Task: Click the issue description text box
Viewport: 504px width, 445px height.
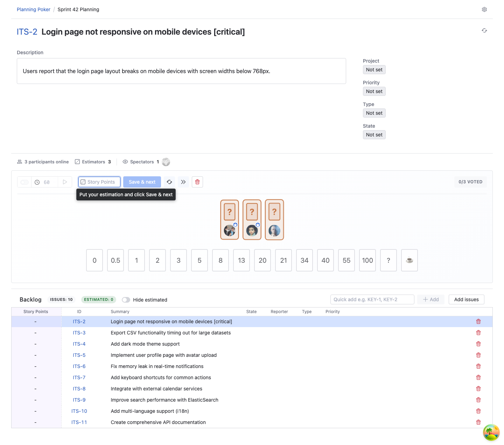Action: (x=181, y=71)
